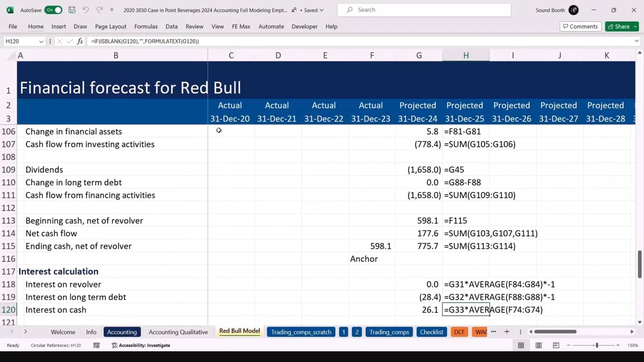Image resolution: width=644 pixels, height=362 pixels.
Task: Open the Automate tab
Action: [x=271, y=26]
